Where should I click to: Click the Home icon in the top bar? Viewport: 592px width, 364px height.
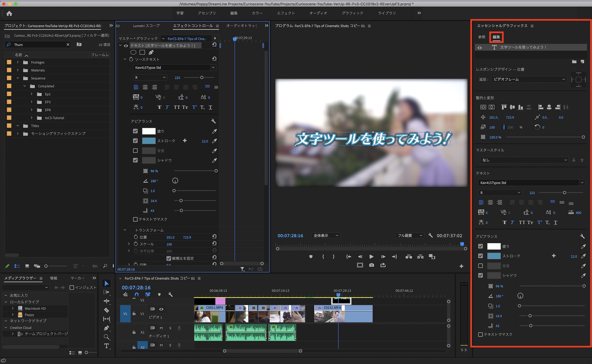pyautogui.click(x=9, y=13)
